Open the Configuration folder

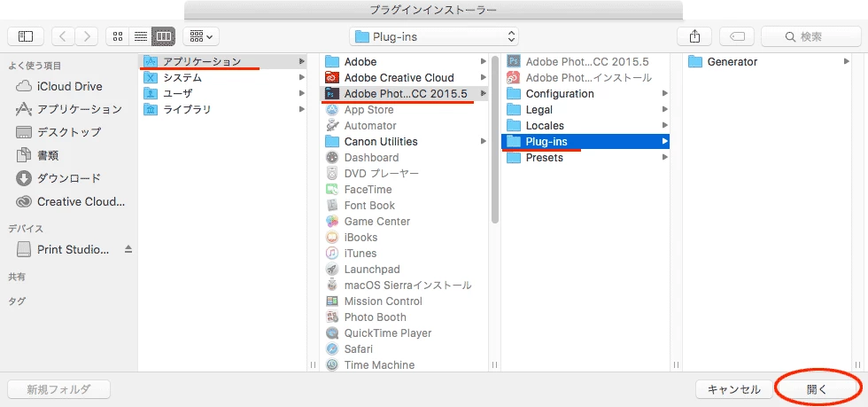586,94
